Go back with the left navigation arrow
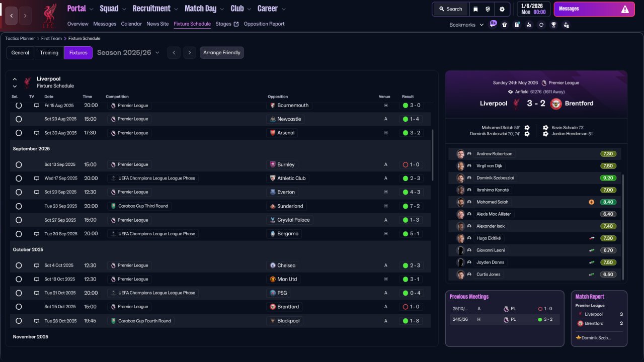This screenshot has width=644, height=362. [x=12, y=16]
